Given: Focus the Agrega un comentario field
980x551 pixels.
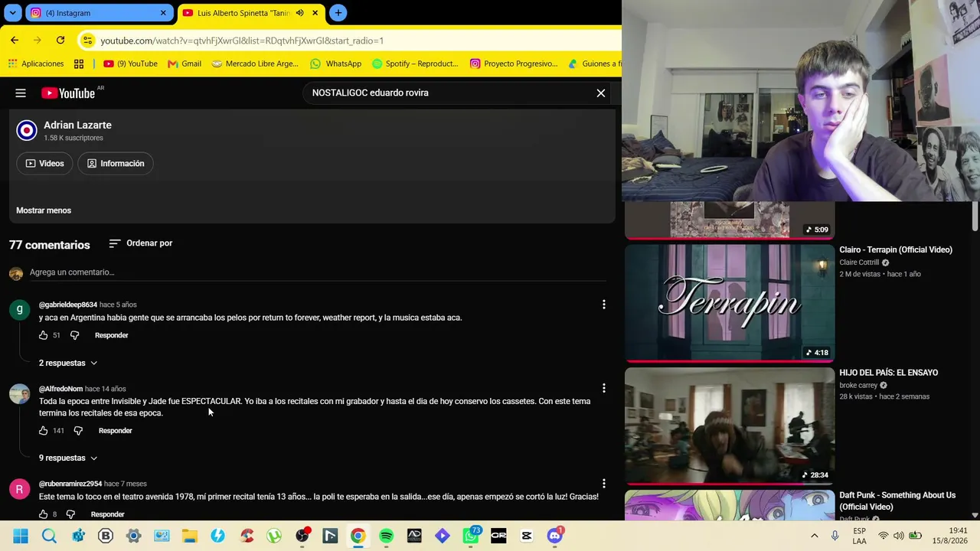Looking at the screenshot, I should click(318, 272).
